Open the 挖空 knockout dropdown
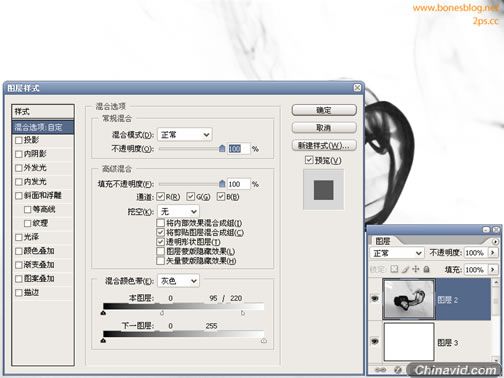This screenshot has width=504, height=378. point(178,211)
